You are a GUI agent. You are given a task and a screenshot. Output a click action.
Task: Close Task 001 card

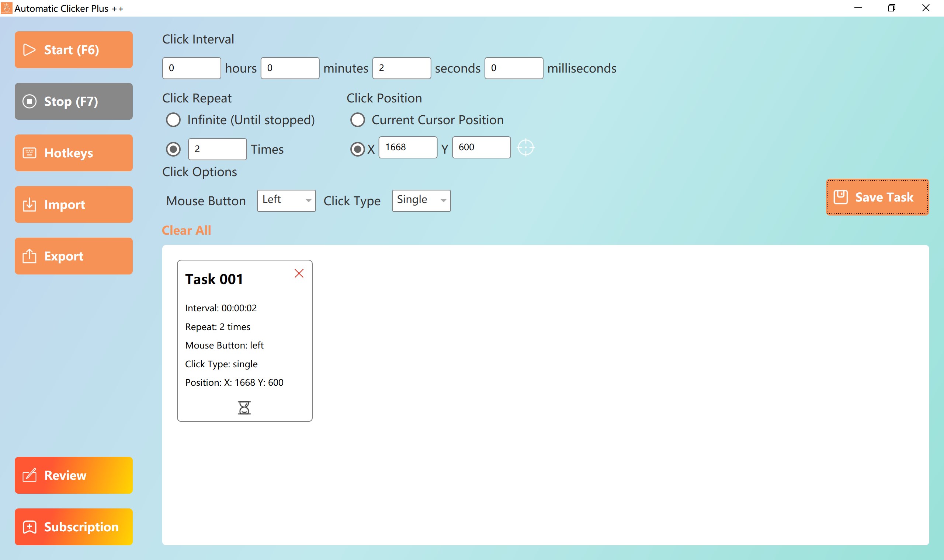click(x=299, y=273)
